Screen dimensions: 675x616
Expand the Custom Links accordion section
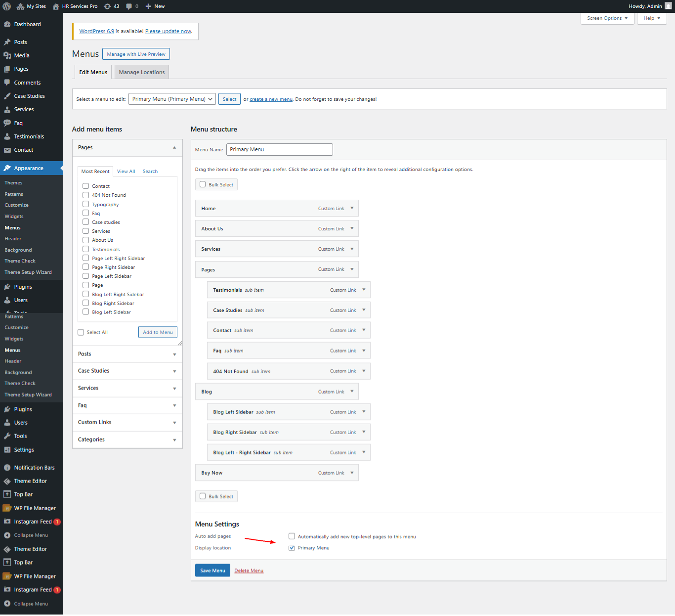coord(127,422)
